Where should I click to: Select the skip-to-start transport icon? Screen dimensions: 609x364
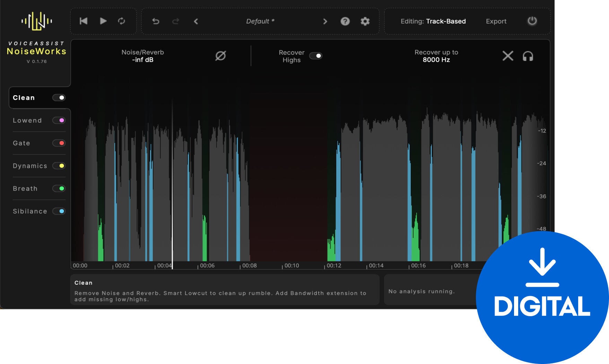pos(83,21)
